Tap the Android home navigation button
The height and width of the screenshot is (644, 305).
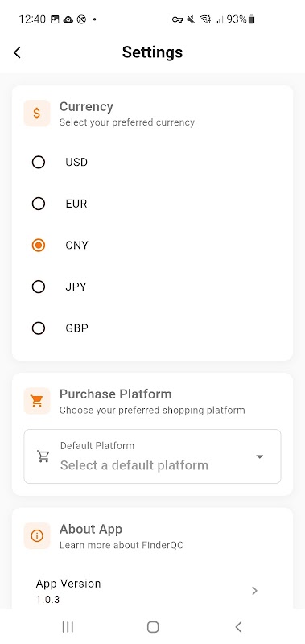click(153, 627)
